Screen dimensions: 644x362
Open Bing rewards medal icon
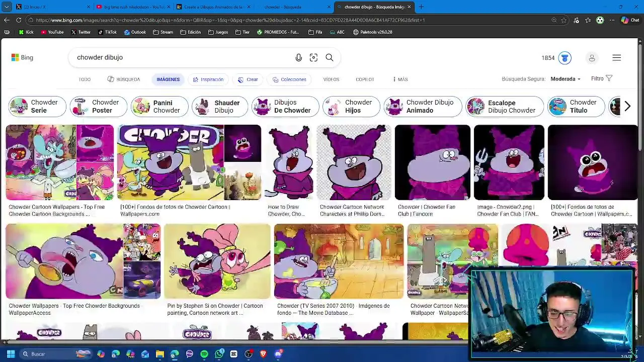tap(565, 58)
